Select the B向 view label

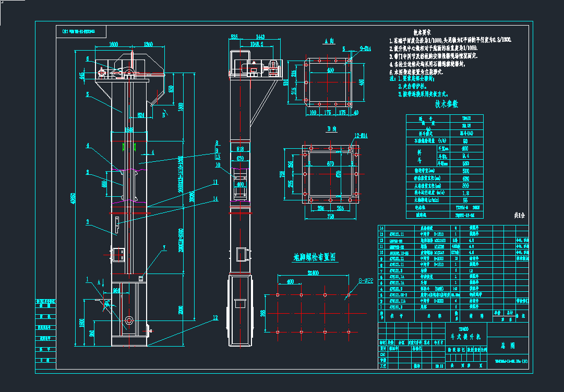point(329,129)
